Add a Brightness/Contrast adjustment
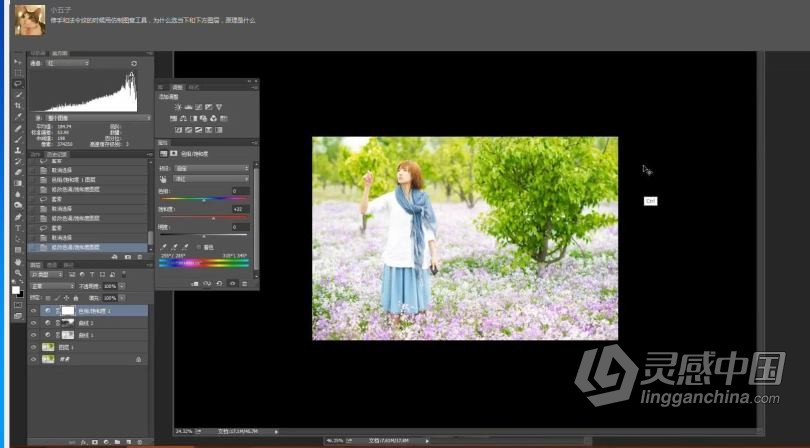The width and height of the screenshot is (810, 448). (179, 107)
